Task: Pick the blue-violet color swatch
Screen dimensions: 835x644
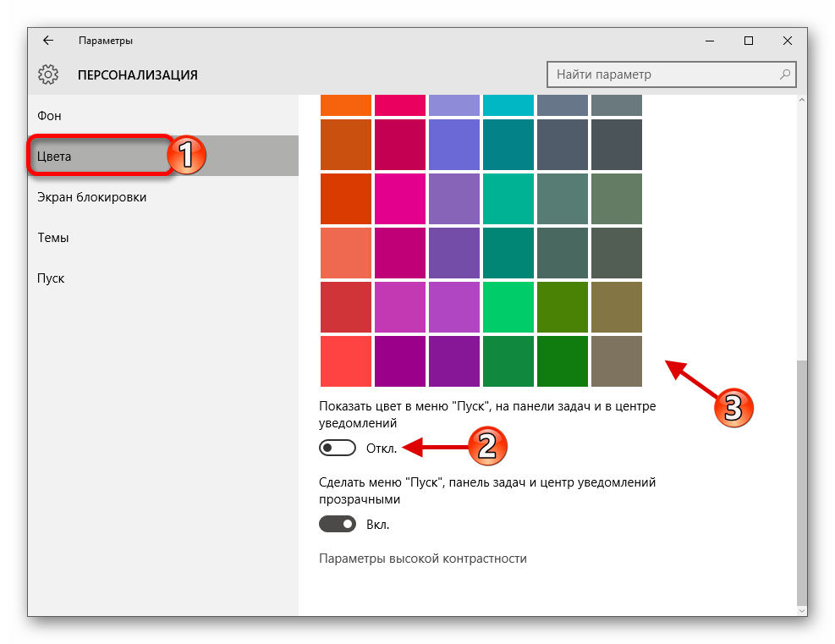Action: (x=453, y=144)
